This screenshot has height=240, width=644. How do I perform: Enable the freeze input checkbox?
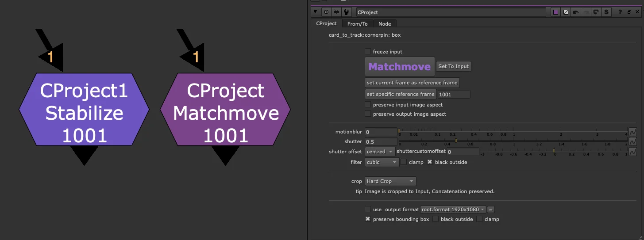click(368, 52)
